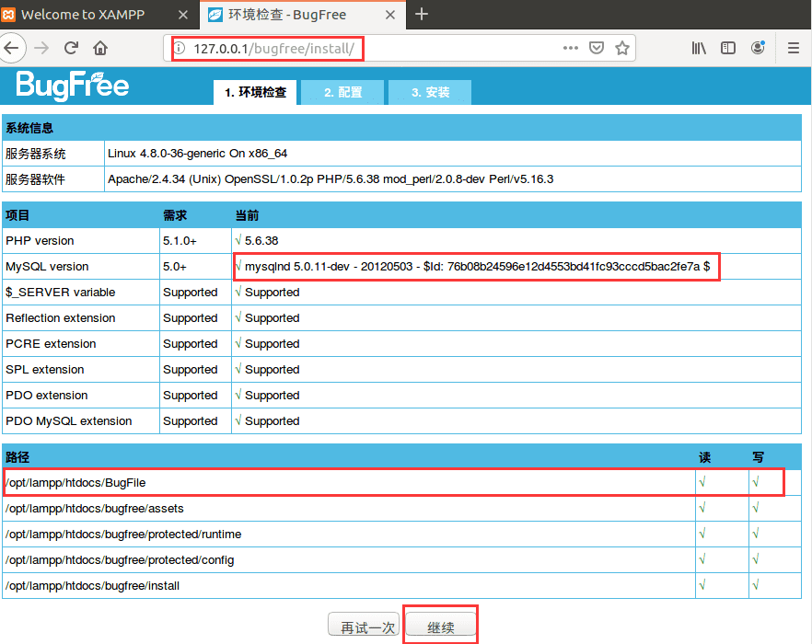Click the 项目 column header
Image resolution: width=812 pixels, height=644 pixels.
17,215
